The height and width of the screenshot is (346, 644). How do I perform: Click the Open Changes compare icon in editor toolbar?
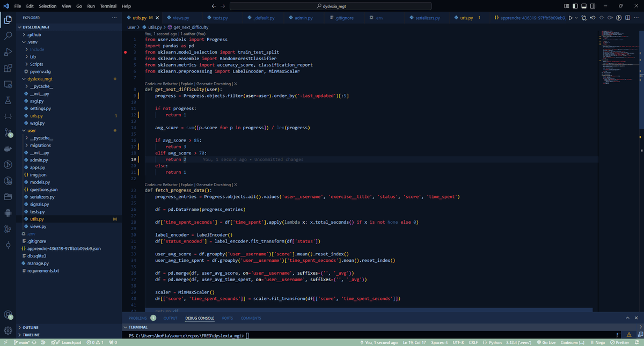584,18
